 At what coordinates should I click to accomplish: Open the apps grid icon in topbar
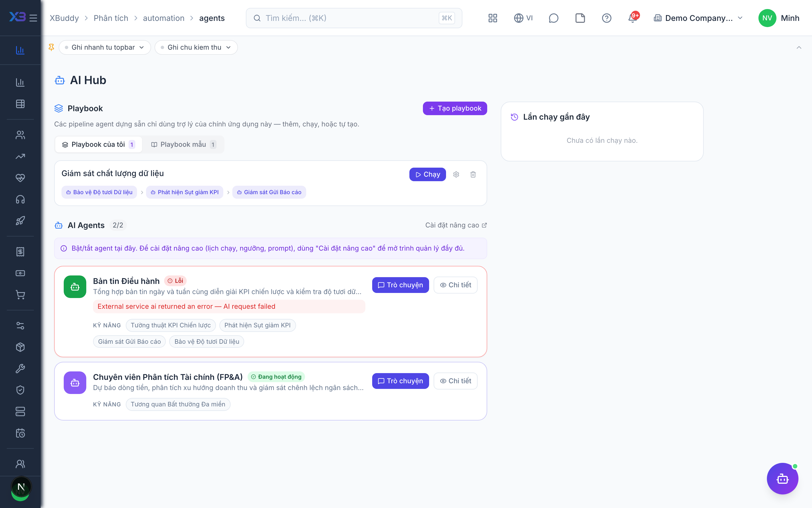(493, 18)
